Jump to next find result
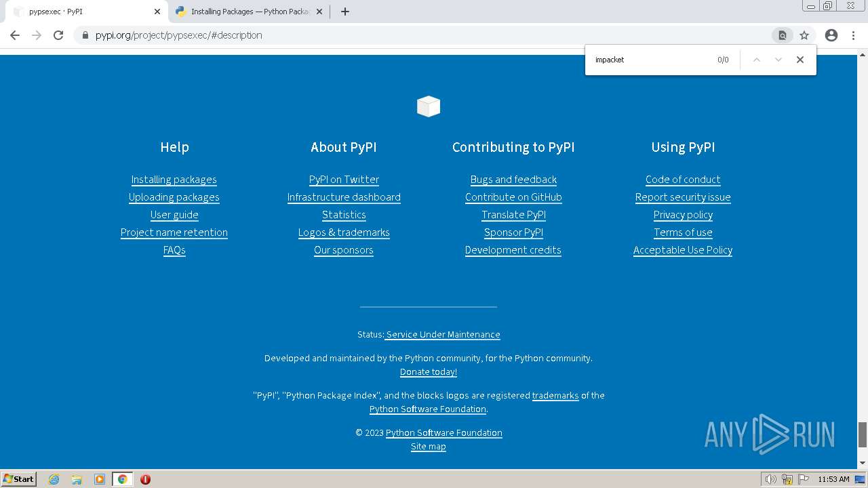The width and height of the screenshot is (868, 488). [778, 60]
